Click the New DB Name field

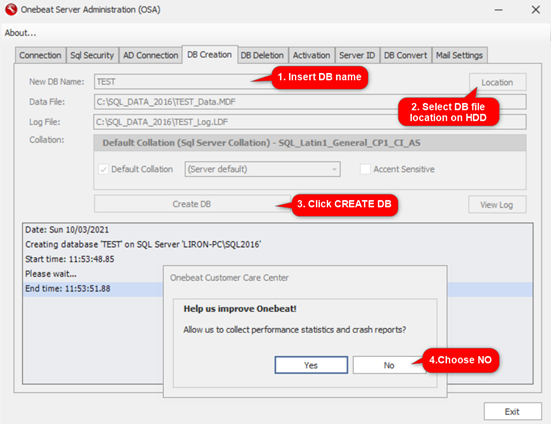(183, 81)
